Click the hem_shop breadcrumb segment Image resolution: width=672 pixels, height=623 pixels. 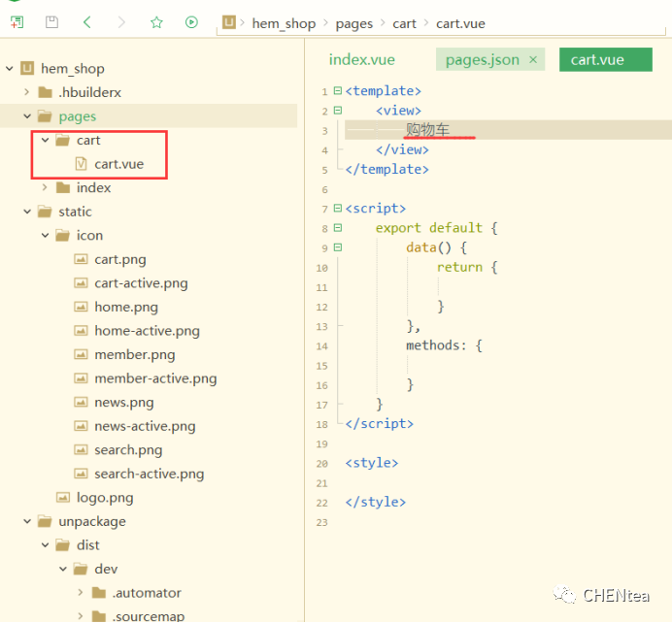click(284, 23)
